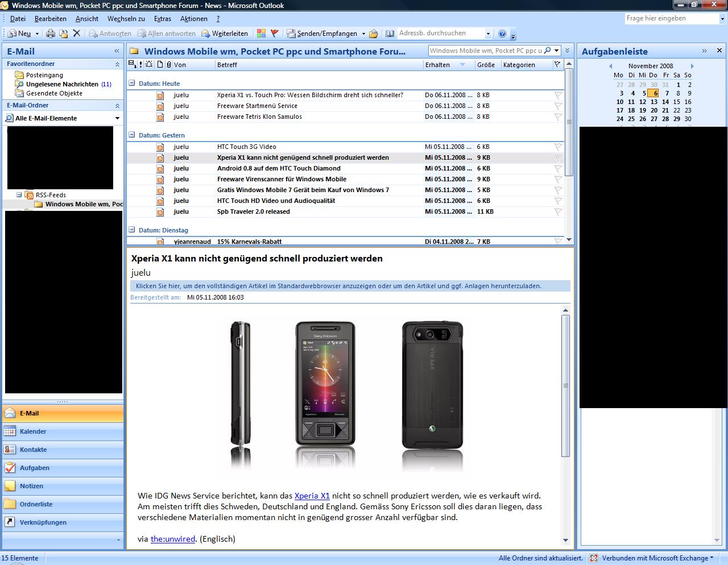Open Alle E-Mail-Elemente dropdown

point(117,118)
